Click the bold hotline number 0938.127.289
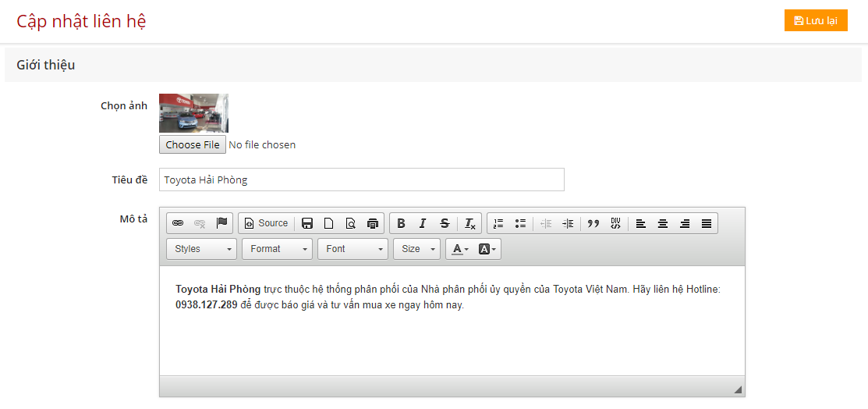This screenshot has height=409, width=868. pos(207,305)
